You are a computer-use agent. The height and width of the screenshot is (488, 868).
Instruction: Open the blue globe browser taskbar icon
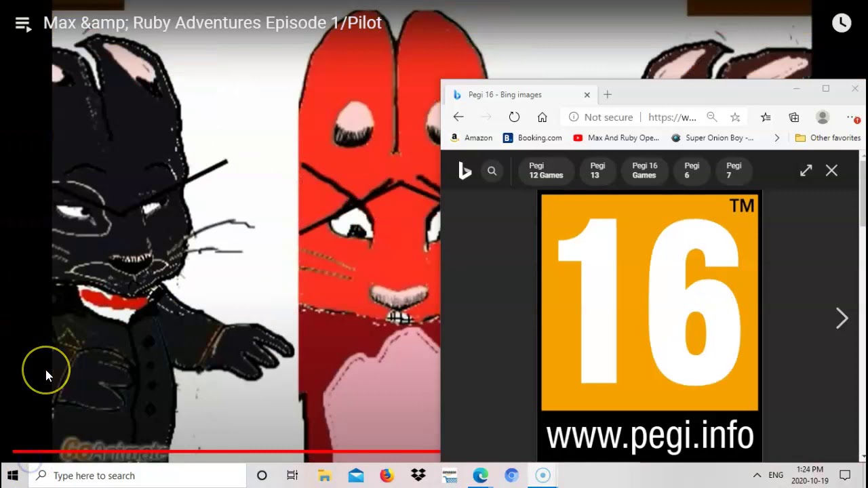pyautogui.click(x=511, y=475)
